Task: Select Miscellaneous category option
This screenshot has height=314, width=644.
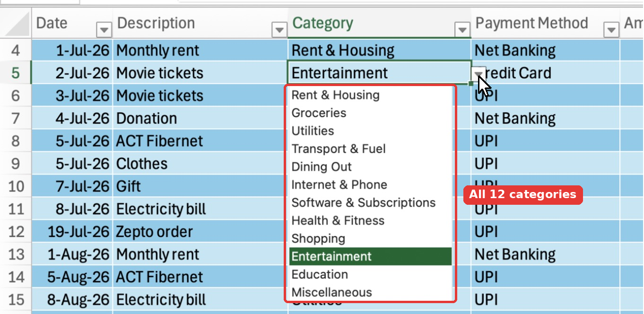Action: (x=370, y=293)
